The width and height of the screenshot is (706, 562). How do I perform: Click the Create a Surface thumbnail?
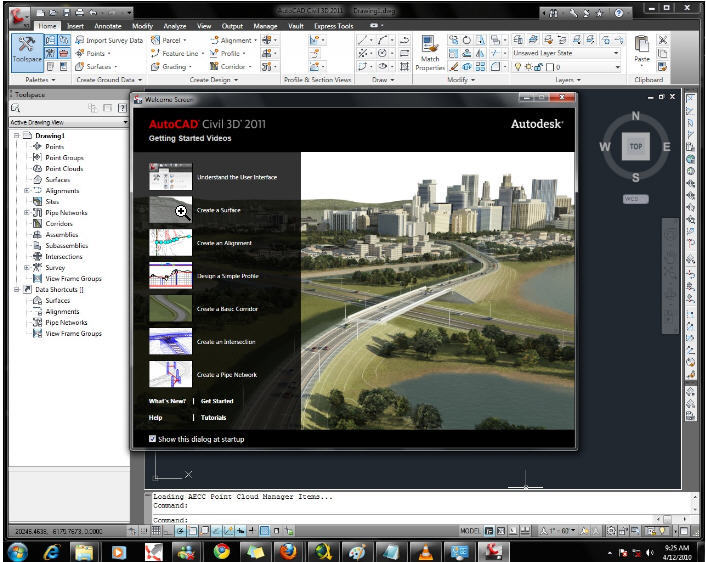pyautogui.click(x=170, y=210)
